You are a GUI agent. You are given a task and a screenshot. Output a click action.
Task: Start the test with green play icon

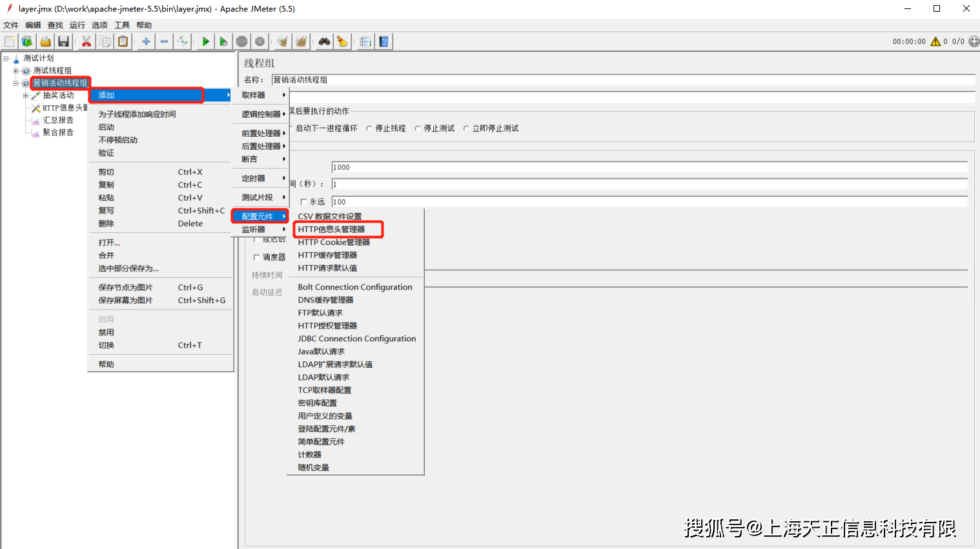[x=205, y=41]
